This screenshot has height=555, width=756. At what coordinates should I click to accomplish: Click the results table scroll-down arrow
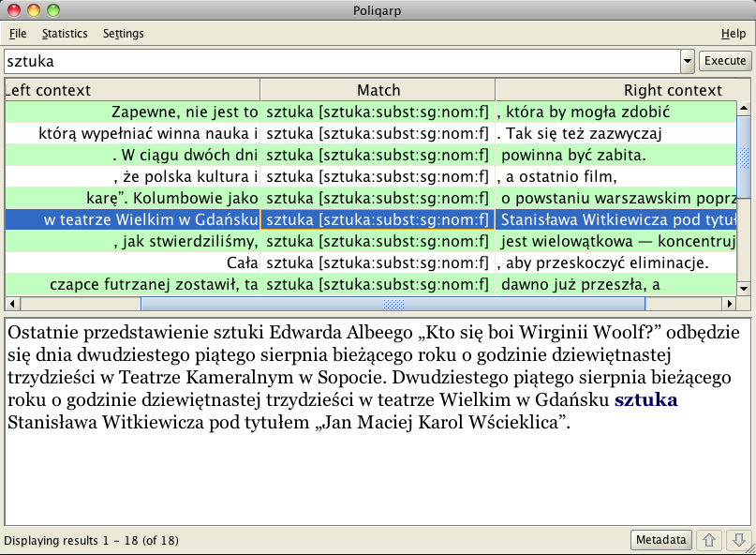click(x=744, y=290)
